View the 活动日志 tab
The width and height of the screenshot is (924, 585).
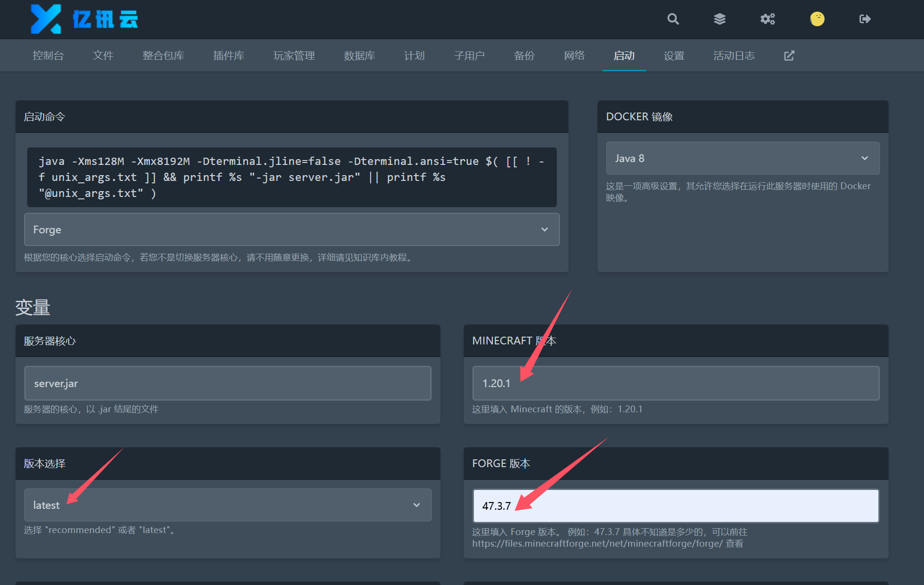pos(734,56)
